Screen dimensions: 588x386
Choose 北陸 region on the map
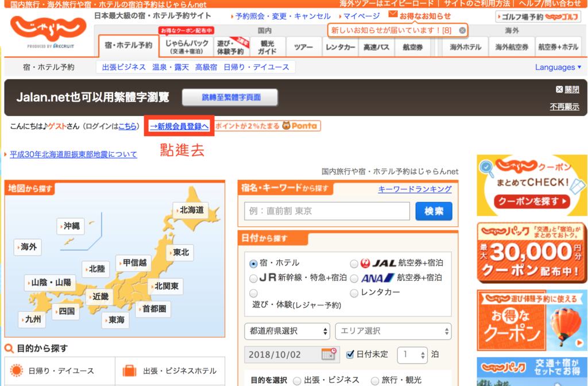(x=96, y=269)
